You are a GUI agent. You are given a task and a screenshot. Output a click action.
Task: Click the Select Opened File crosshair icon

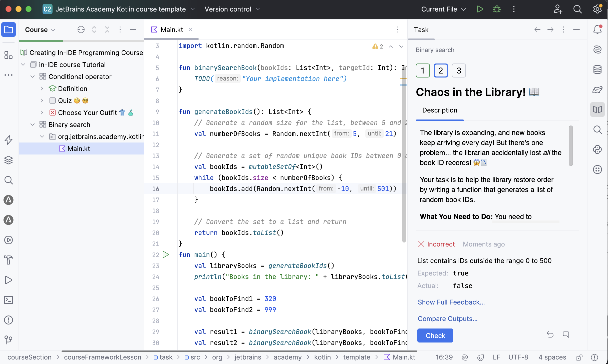(81, 30)
